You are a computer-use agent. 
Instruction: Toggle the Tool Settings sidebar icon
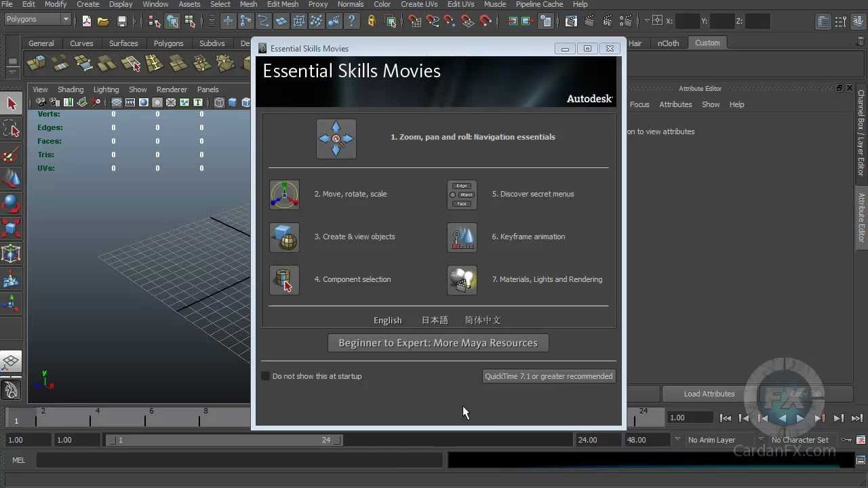841,21
